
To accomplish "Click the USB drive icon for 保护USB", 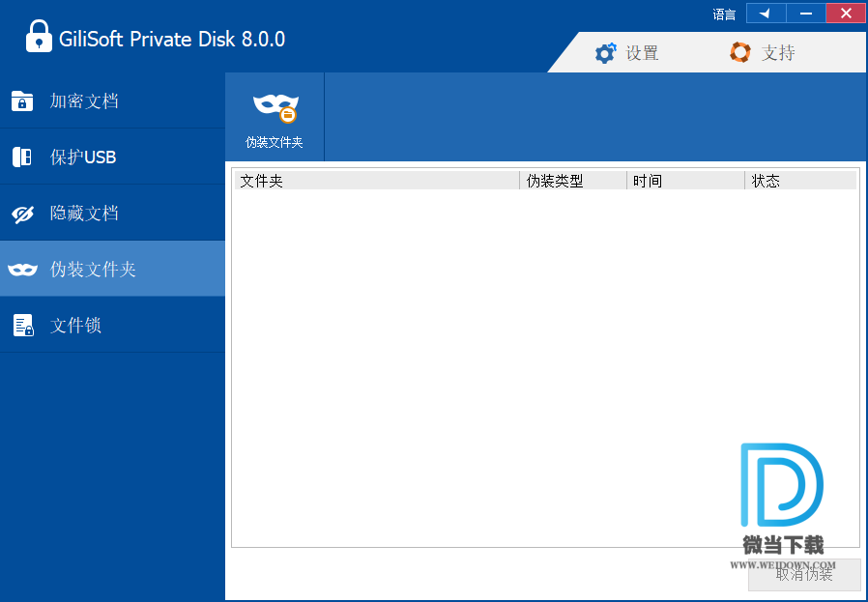I will click(22, 158).
